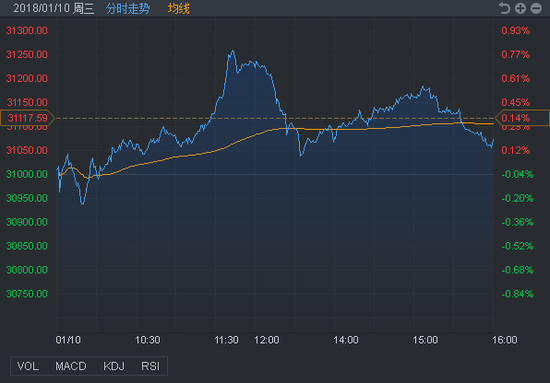This screenshot has height=383, width=550.
Task: Click the undo/reset arrow icon
Action: click(504, 8)
